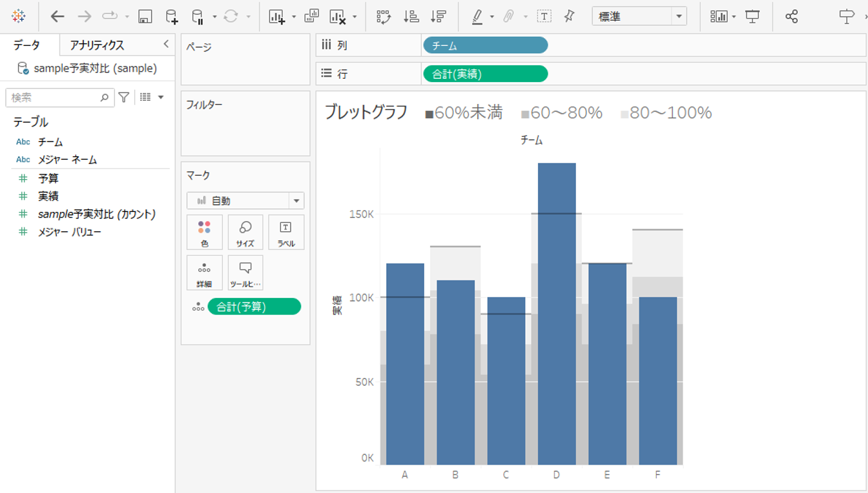Click the 150K axis label
Viewport: 868px width, 493px height.
[360, 214]
